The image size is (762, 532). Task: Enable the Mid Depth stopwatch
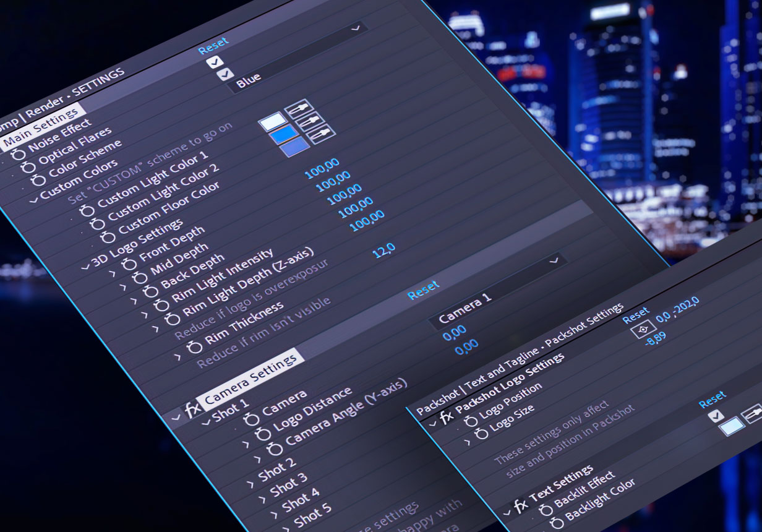tap(140, 278)
